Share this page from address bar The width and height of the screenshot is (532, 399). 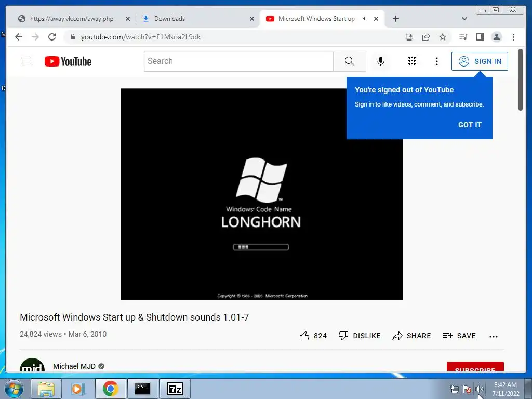pyautogui.click(x=426, y=37)
